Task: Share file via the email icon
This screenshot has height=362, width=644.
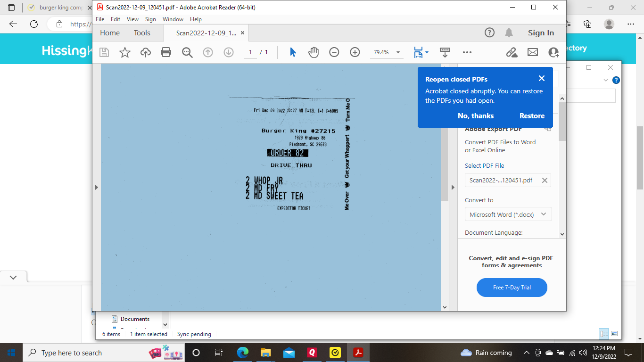Action: coord(533,52)
